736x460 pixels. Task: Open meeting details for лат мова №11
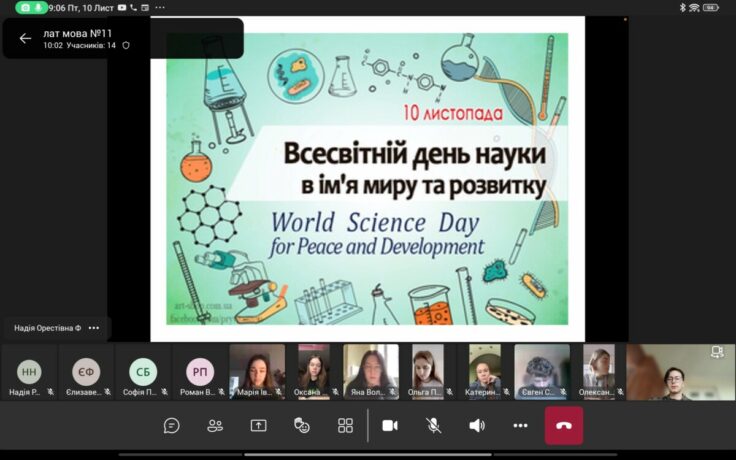[80, 33]
